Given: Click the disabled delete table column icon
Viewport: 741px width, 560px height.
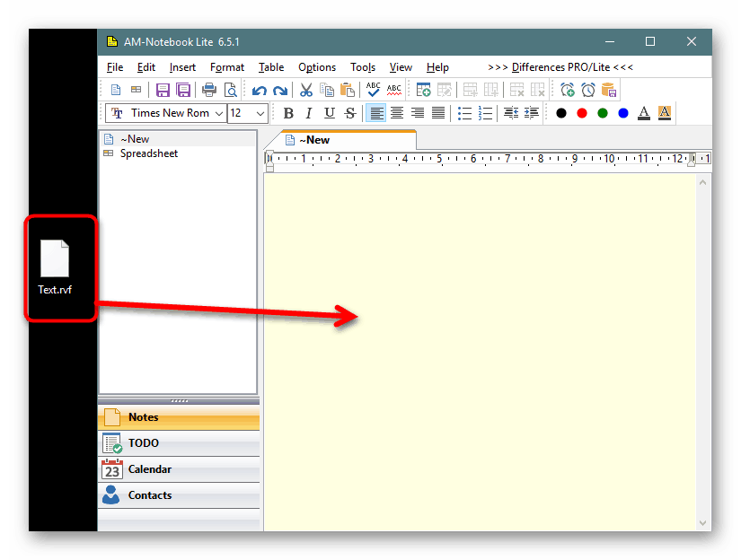Looking at the screenshot, I should (x=538, y=90).
